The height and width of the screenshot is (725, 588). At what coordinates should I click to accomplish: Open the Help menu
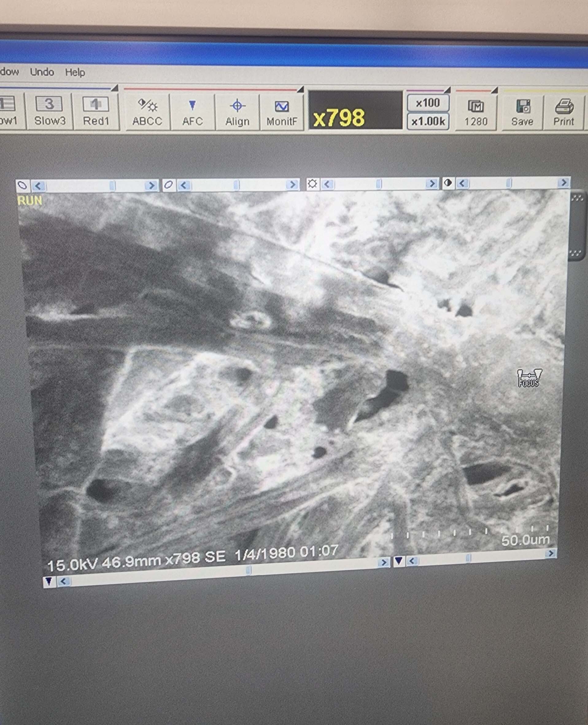click(75, 72)
